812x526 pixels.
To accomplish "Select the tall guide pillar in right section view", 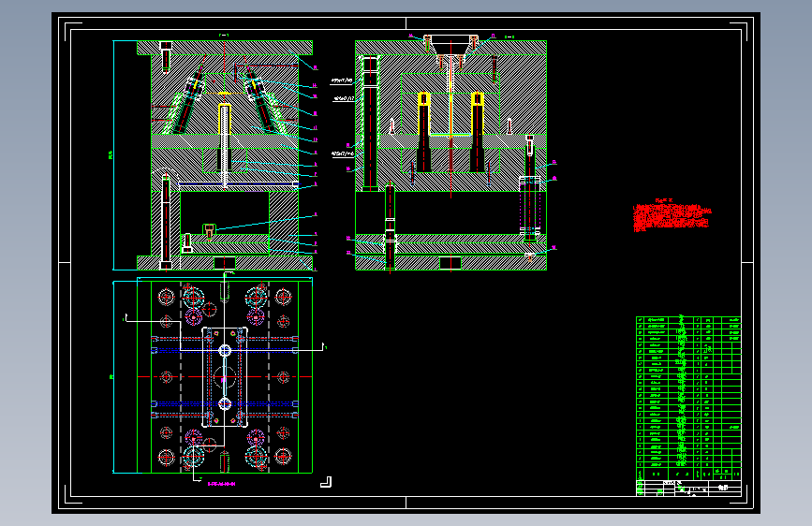I will [x=370, y=124].
